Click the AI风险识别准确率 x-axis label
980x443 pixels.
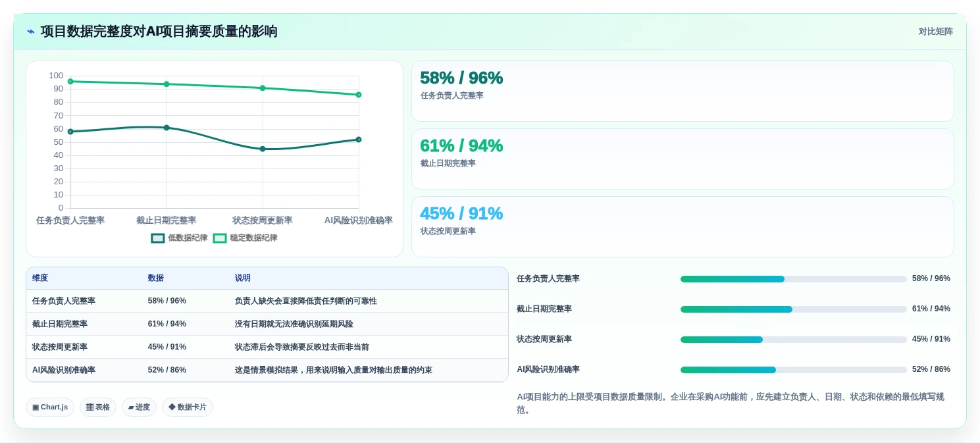(359, 221)
